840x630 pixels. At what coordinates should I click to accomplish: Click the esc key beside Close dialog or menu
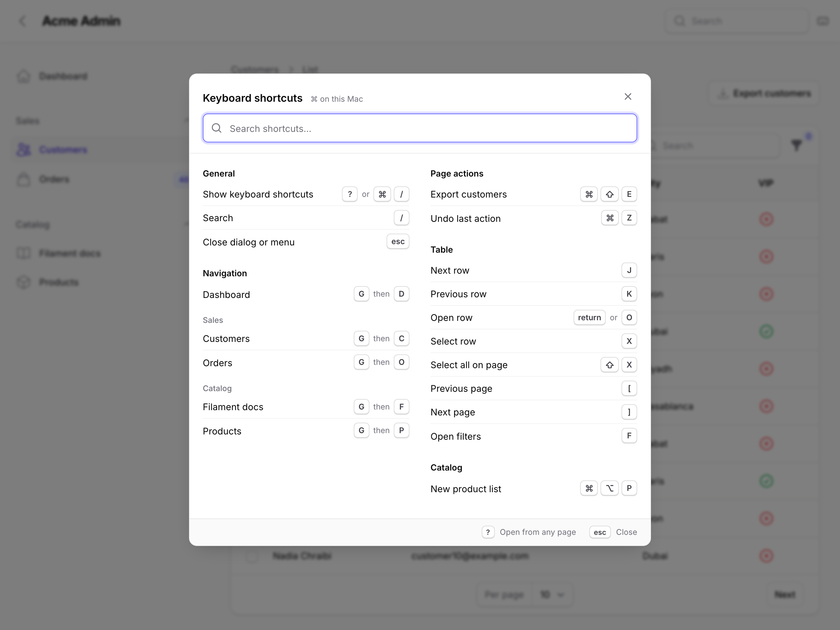click(398, 241)
